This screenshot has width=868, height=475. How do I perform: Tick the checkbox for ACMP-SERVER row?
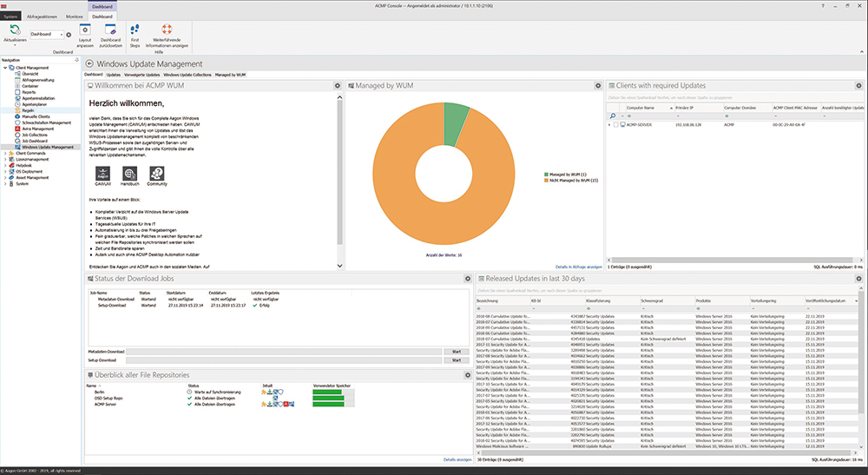pyautogui.click(x=615, y=124)
